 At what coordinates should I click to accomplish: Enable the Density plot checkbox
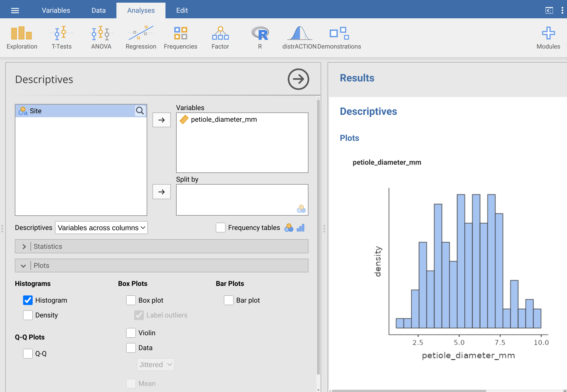point(28,315)
